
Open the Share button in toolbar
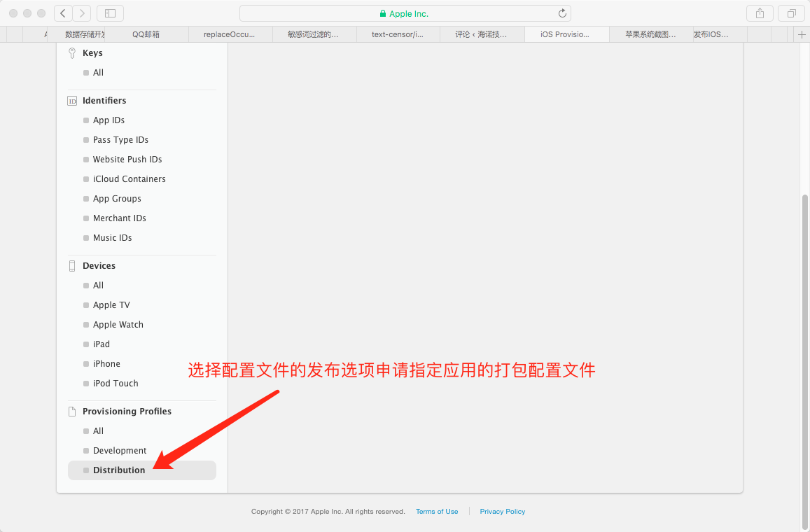[x=760, y=13]
